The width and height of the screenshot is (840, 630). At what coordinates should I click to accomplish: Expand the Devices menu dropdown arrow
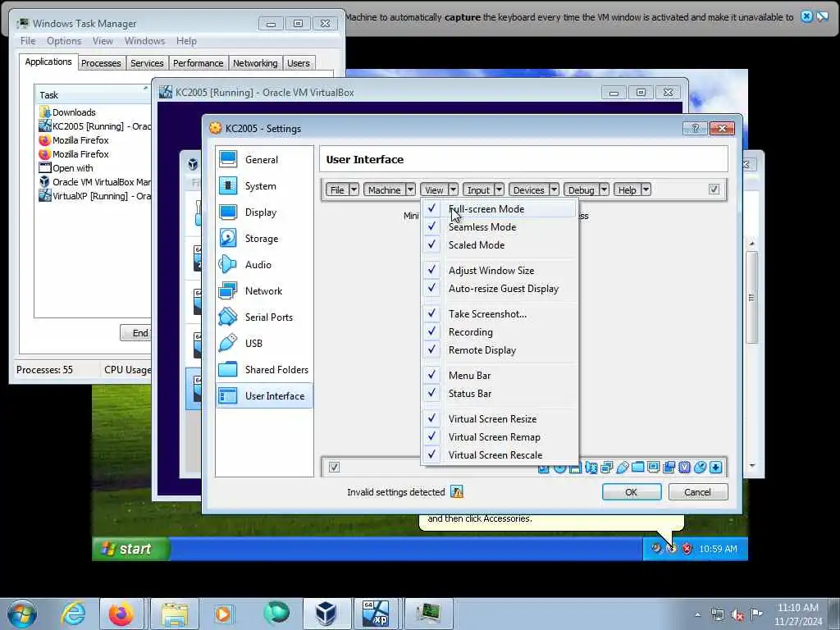click(x=555, y=189)
